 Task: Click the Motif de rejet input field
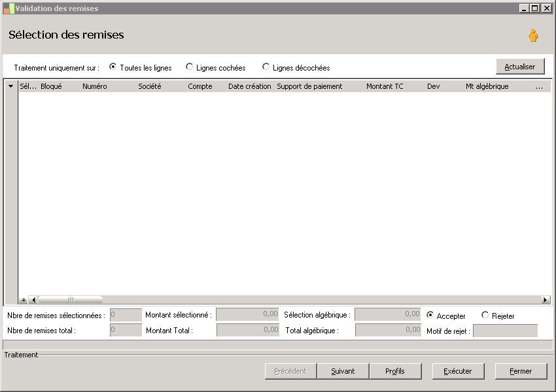point(505,331)
